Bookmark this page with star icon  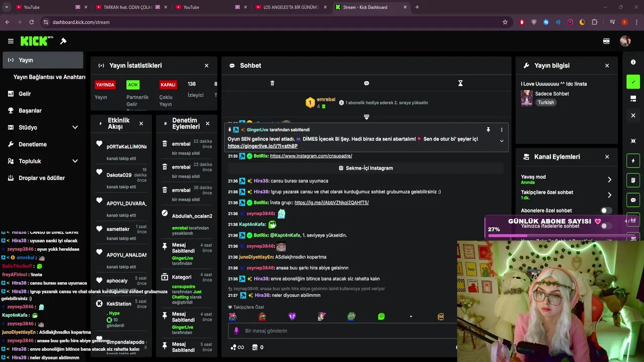tap(505, 22)
